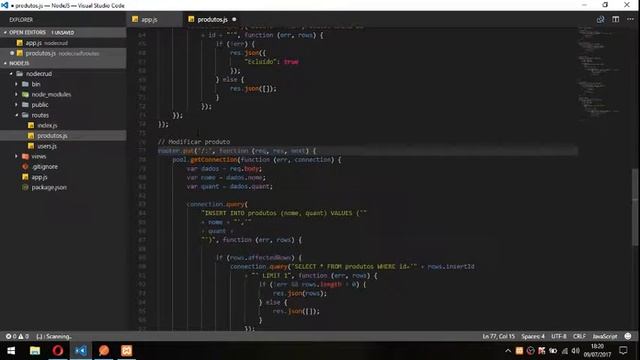Open app.js in Open Editors list
Viewport: 640px width, 360px height.
pyautogui.click(x=63, y=43)
